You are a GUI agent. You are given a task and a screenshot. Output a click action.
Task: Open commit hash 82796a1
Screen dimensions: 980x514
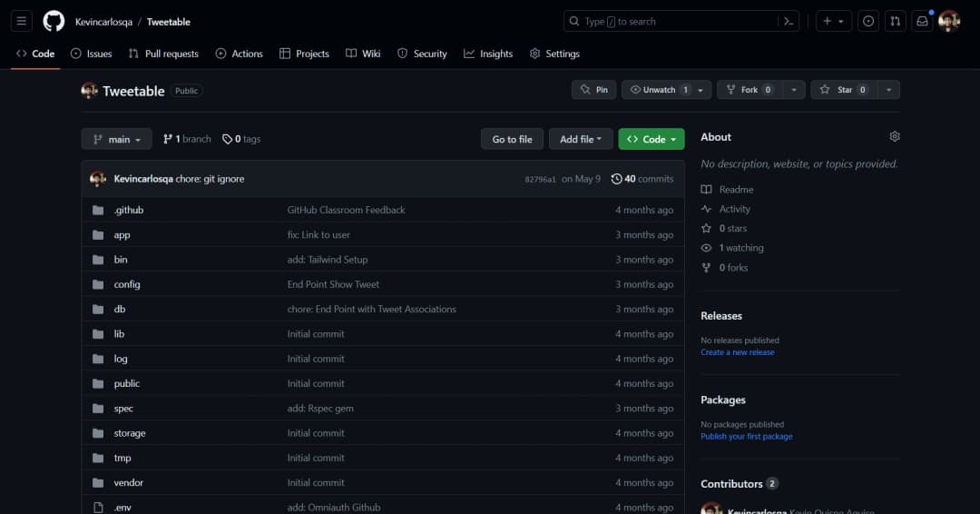click(540, 180)
